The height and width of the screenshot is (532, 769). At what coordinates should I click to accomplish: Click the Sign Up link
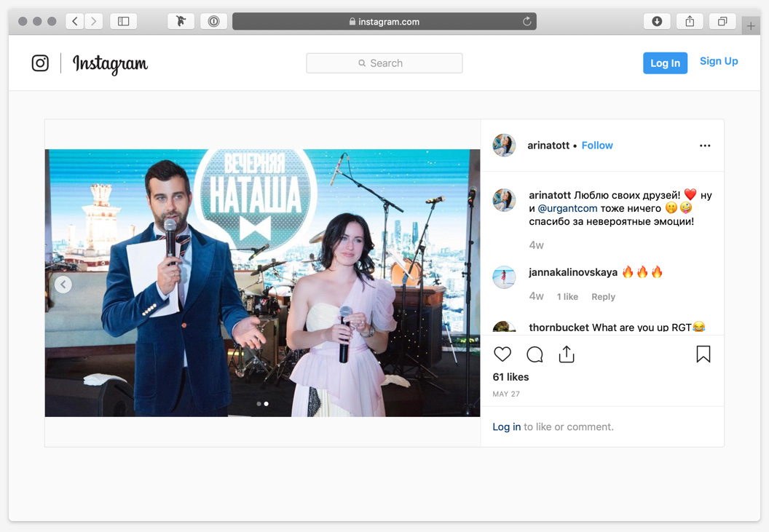click(718, 62)
